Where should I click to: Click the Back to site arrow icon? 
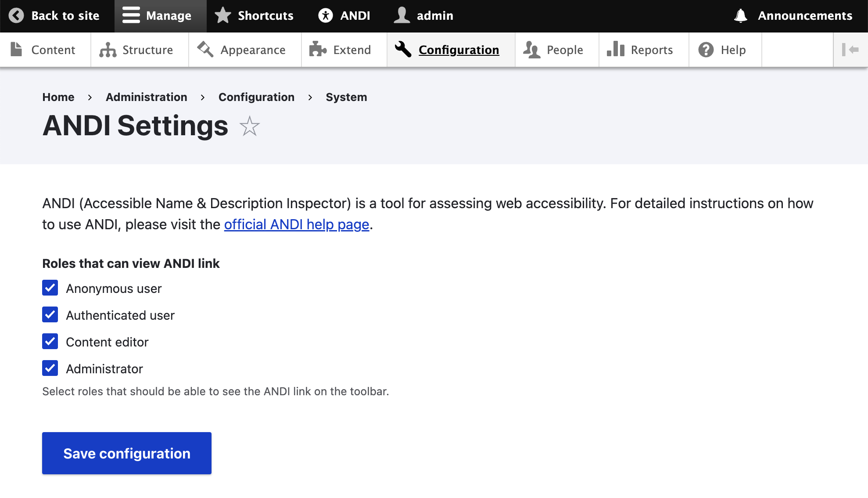16,16
